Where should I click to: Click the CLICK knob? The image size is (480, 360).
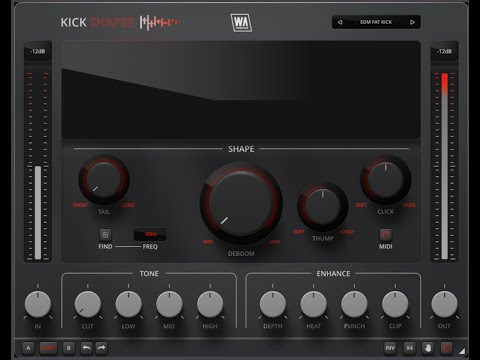(x=386, y=180)
